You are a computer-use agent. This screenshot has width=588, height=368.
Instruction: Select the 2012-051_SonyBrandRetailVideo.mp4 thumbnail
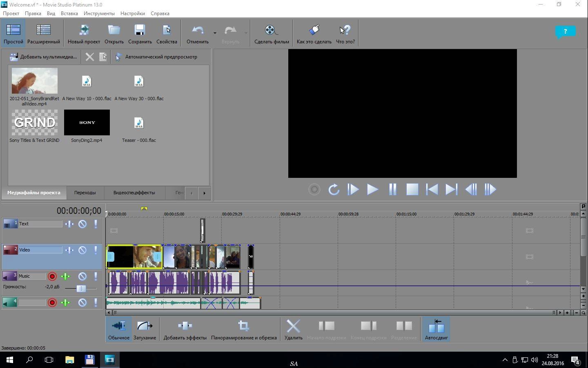(x=34, y=81)
